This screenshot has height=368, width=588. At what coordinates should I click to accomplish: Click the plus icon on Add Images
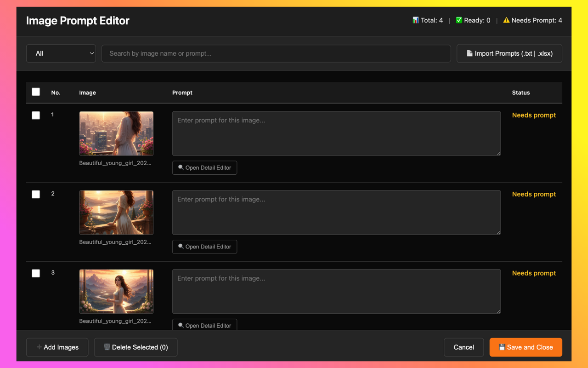pyautogui.click(x=39, y=347)
